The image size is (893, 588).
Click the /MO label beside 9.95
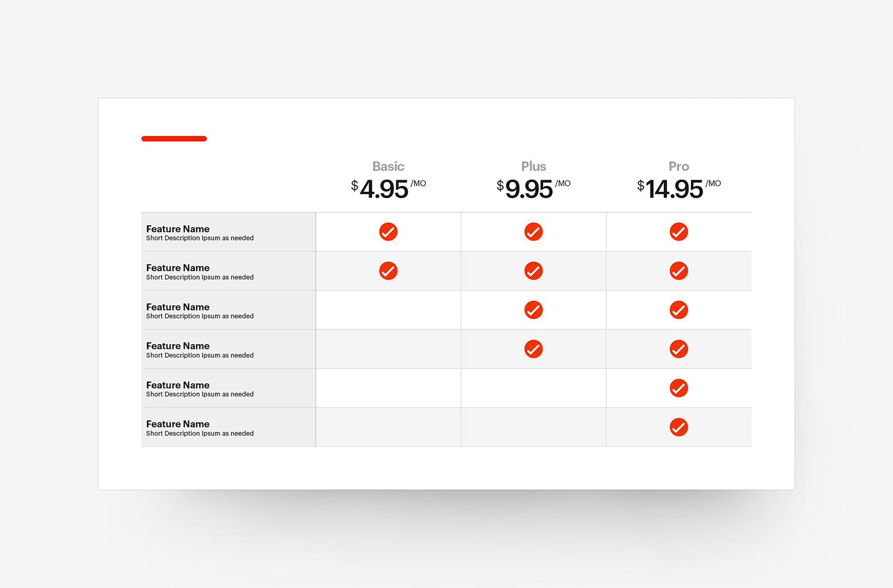tap(563, 183)
